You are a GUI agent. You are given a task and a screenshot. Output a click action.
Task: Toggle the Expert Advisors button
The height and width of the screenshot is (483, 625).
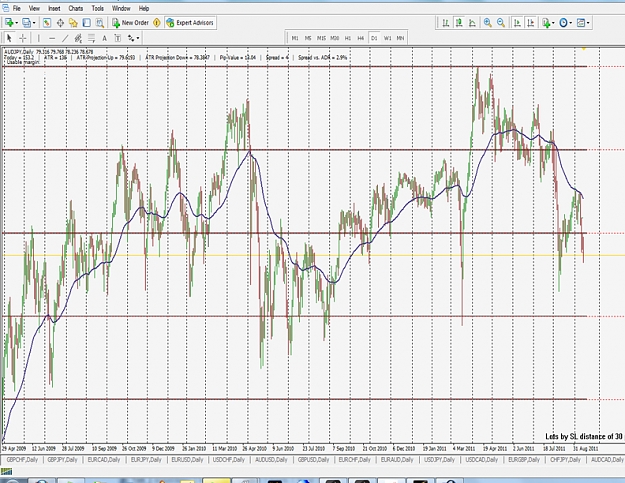click(190, 23)
